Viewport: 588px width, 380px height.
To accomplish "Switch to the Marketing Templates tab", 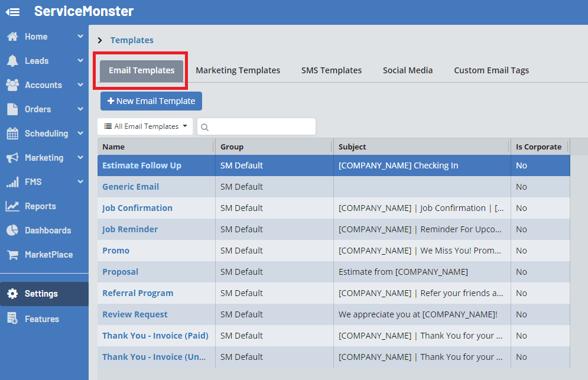I will click(x=238, y=70).
